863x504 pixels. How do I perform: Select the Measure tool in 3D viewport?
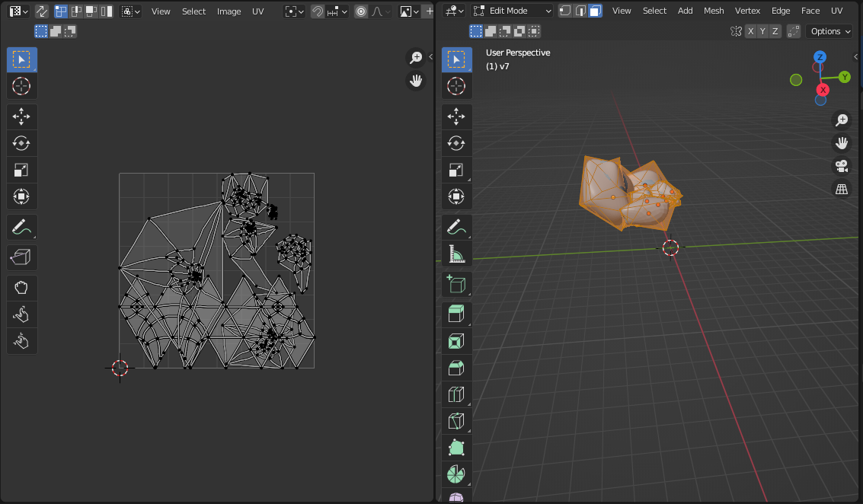tap(456, 254)
